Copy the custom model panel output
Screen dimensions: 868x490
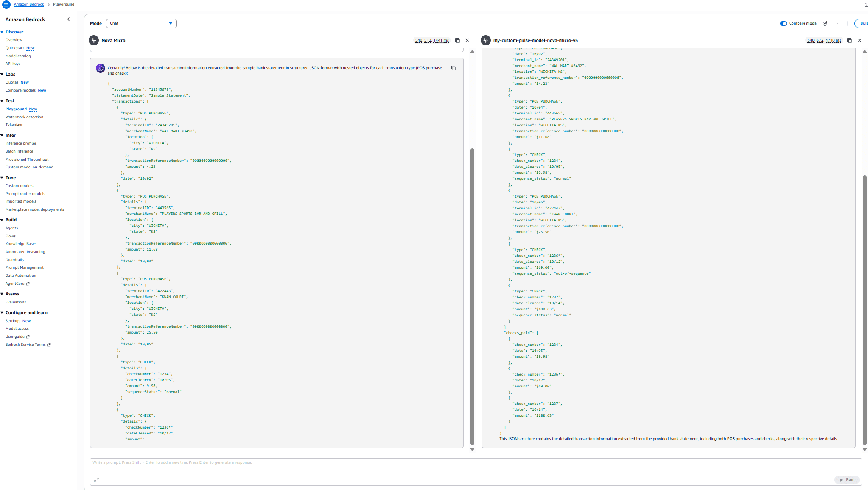[849, 41]
